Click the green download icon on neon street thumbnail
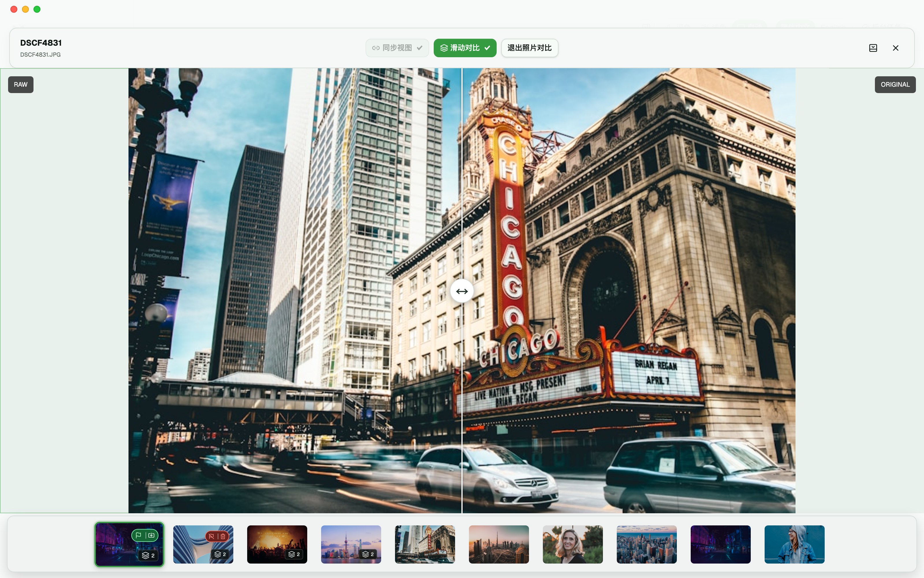This screenshot has width=924, height=578. point(151,535)
